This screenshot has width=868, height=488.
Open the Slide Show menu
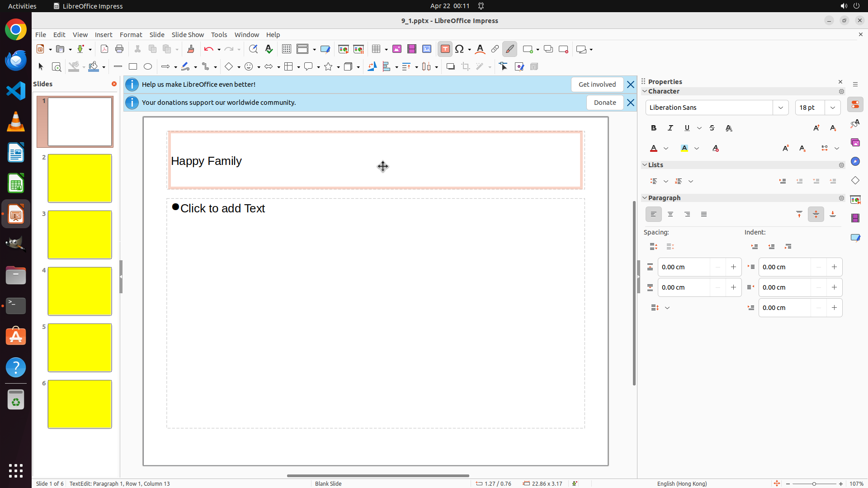[188, 35]
